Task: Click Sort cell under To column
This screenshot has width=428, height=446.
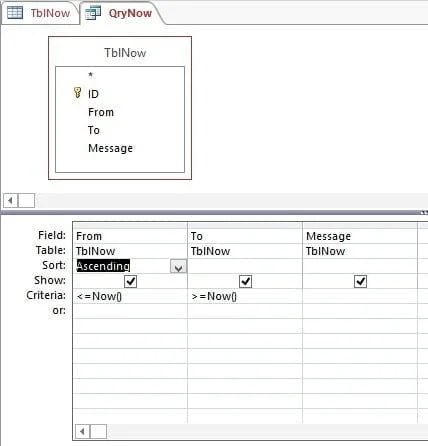Action: pos(245,266)
